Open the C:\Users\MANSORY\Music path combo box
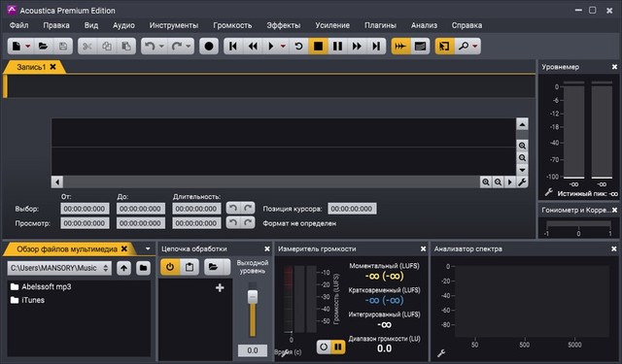This screenshot has width=622, height=364. coord(59,268)
